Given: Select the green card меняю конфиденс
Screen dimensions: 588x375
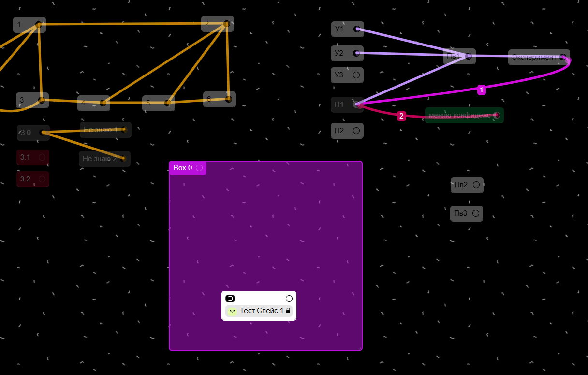Looking at the screenshot, I should tap(464, 115).
